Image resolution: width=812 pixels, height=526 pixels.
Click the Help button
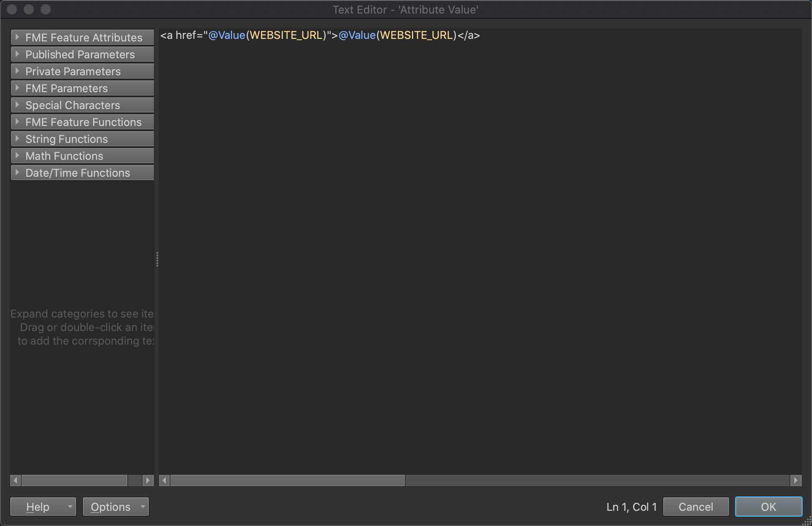(x=38, y=507)
